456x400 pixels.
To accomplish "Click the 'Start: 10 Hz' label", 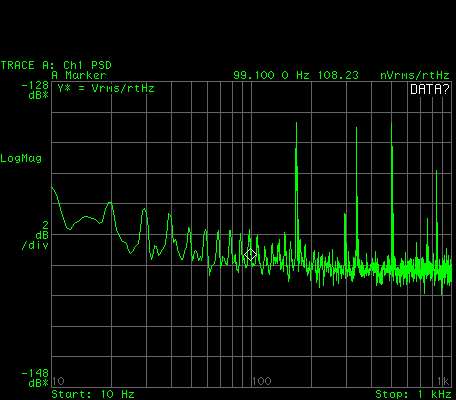I will coord(93,394).
